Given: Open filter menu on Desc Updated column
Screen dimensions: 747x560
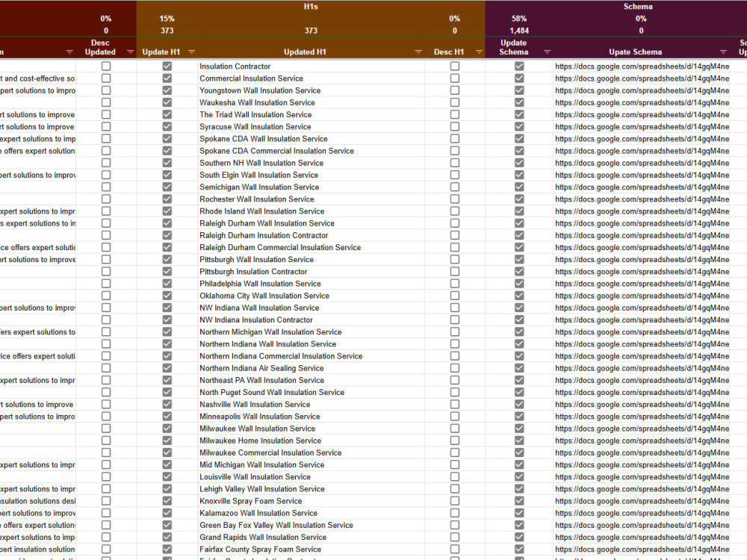Looking at the screenshot, I should [130, 52].
